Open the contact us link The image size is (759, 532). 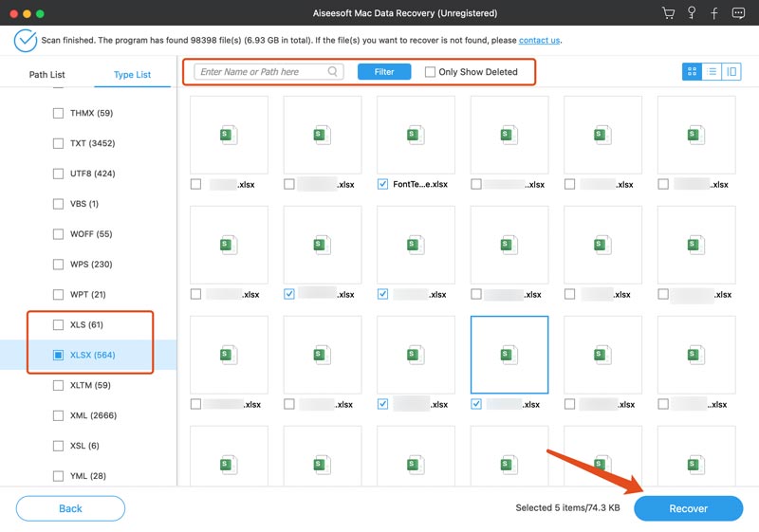point(538,40)
